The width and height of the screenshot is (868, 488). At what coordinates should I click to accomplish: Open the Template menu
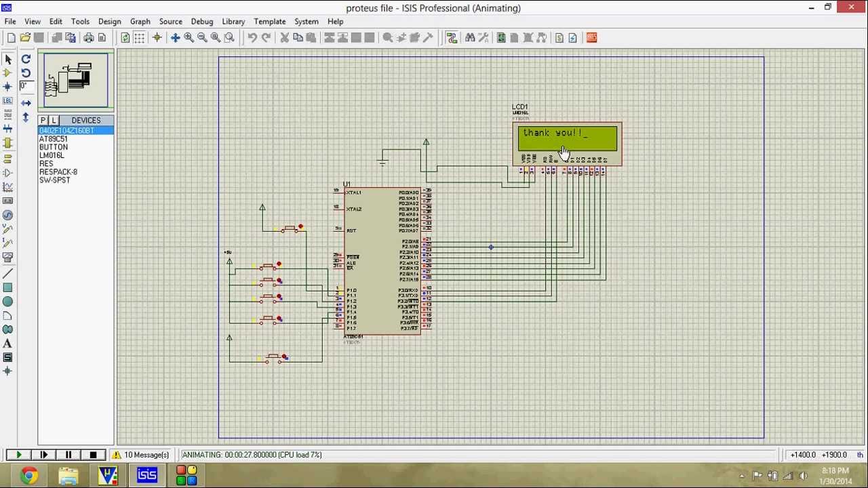[x=270, y=22]
